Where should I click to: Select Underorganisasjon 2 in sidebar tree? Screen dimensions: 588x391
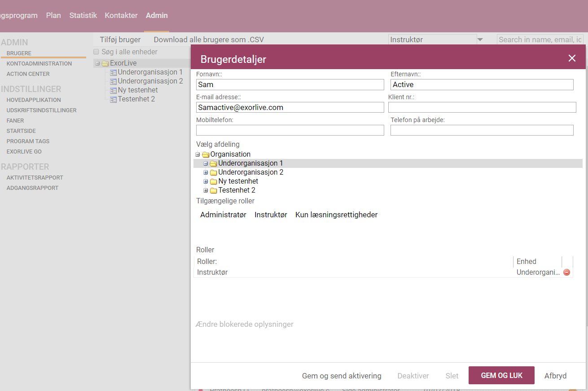pos(150,81)
